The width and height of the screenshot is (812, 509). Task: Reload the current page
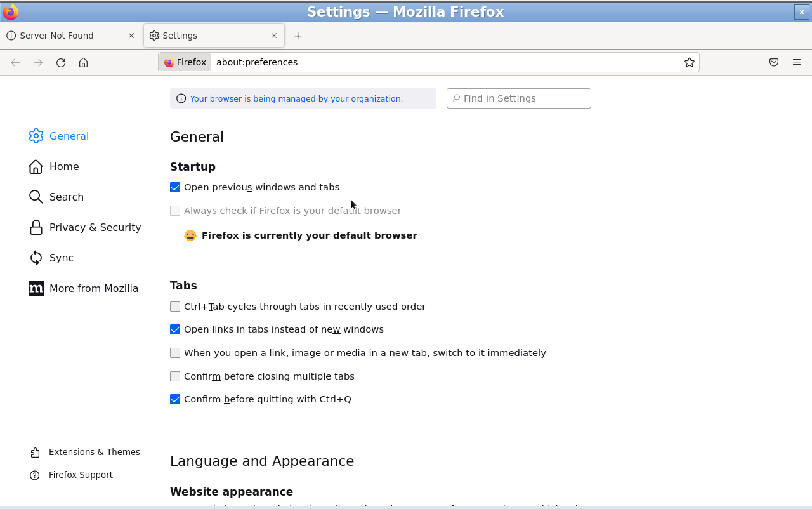(61, 62)
